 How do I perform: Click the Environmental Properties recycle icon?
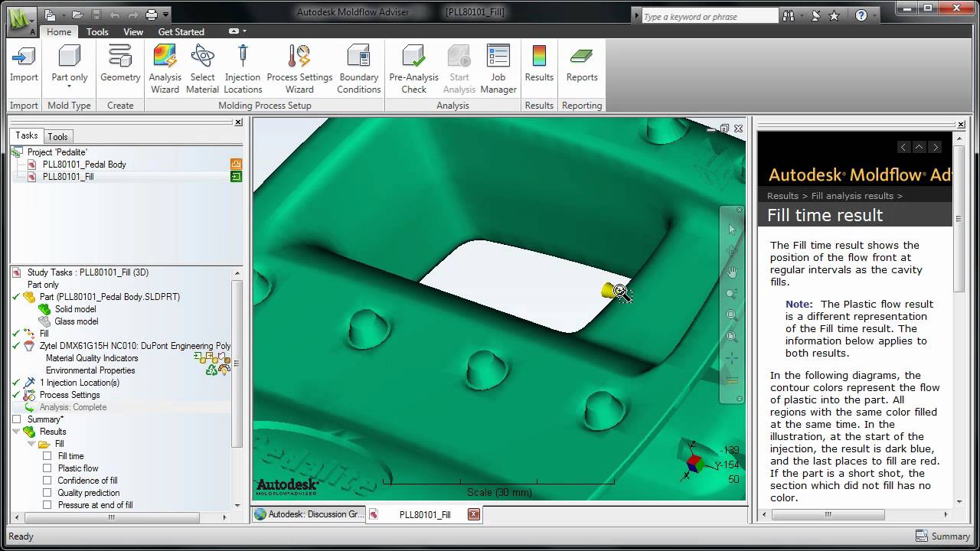[x=211, y=370]
